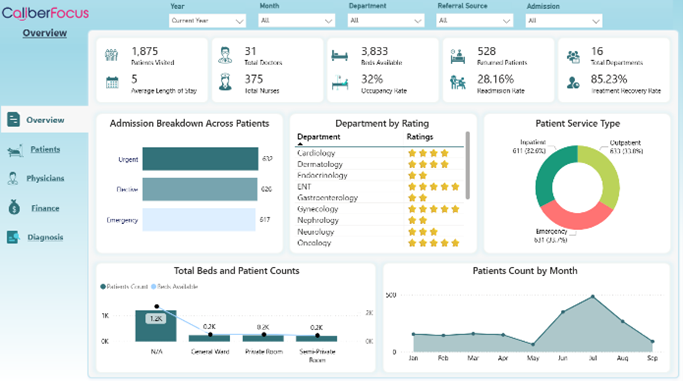Click the sort arrow under Department header
The width and height of the screenshot is (683, 381).
[x=300, y=144]
